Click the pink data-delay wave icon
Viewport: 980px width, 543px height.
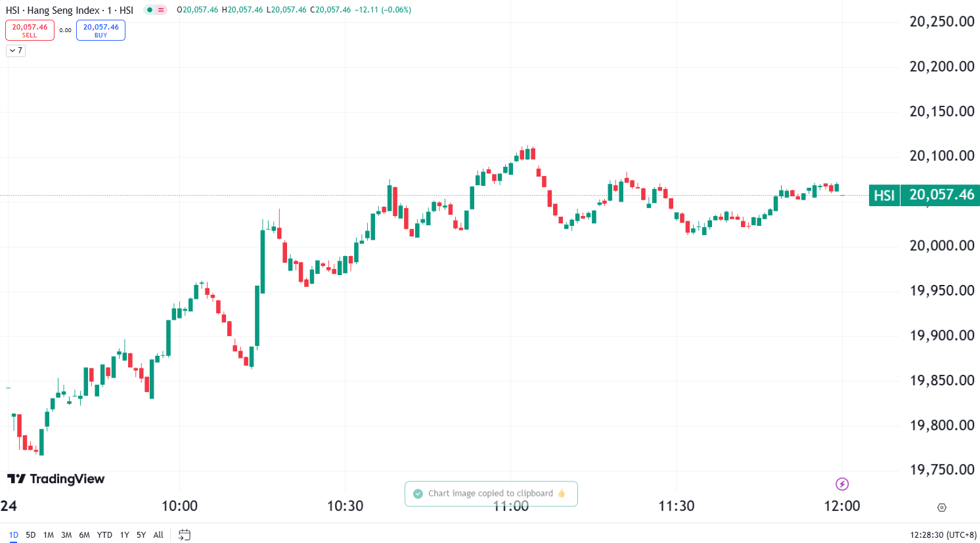click(x=161, y=10)
